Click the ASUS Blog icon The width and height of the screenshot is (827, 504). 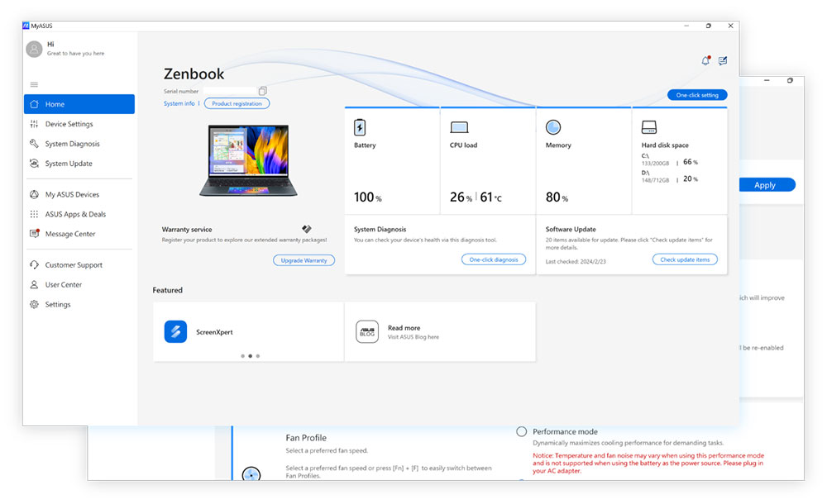pyautogui.click(x=367, y=331)
